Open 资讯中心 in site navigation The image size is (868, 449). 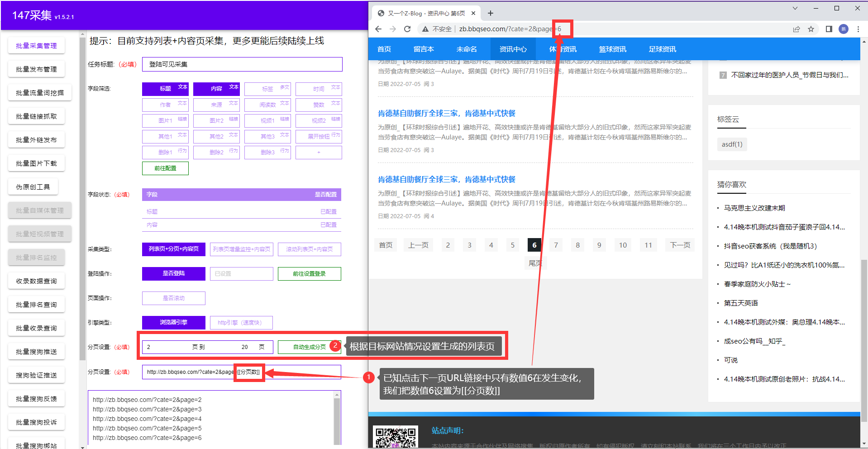513,49
